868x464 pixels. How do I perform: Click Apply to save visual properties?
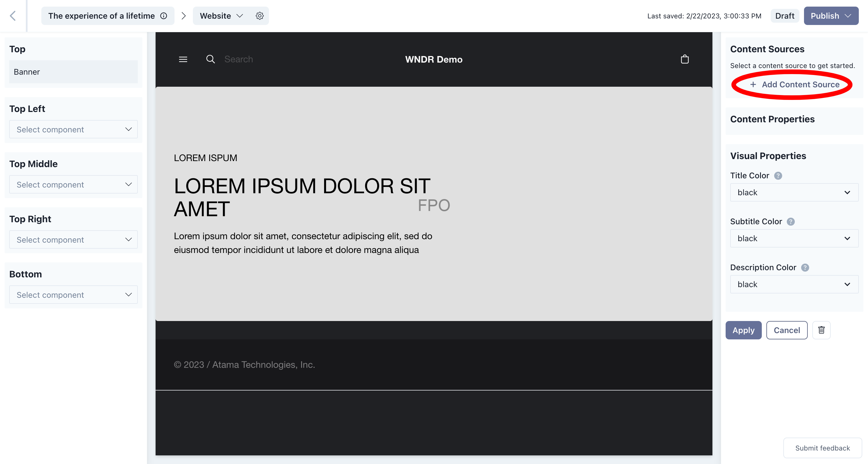coord(743,330)
